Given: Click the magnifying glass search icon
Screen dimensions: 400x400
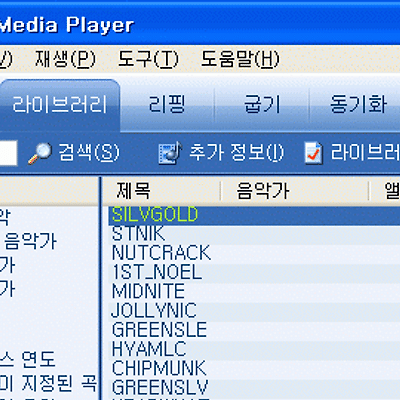Looking at the screenshot, I should click(40, 153).
